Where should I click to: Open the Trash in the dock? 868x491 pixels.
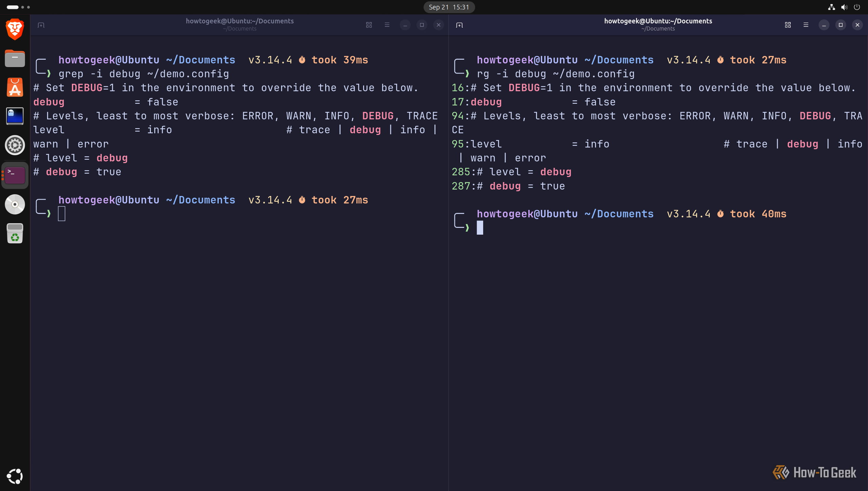(x=15, y=234)
